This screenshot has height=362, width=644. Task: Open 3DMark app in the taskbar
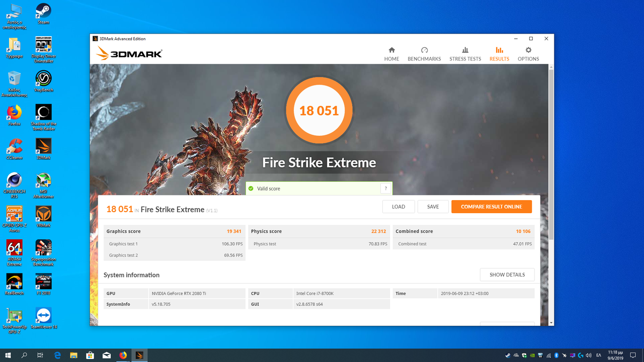pos(139,355)
